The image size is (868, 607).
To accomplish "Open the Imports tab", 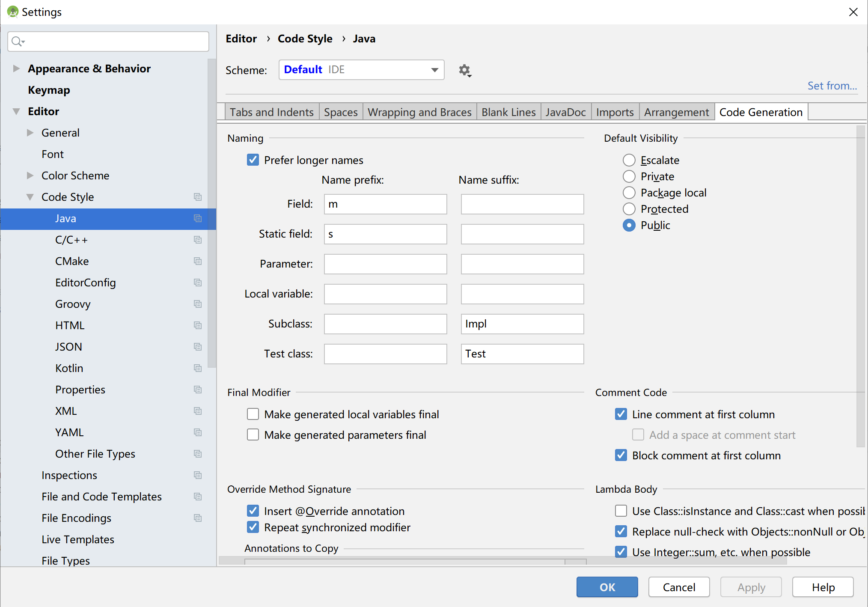I will click(x=615, y=112).
